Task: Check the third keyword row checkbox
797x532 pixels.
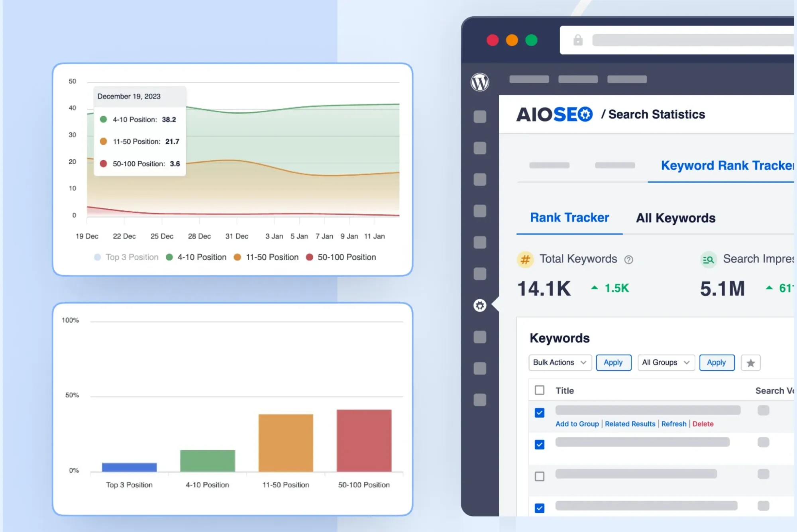Action: tap(540, 477)
